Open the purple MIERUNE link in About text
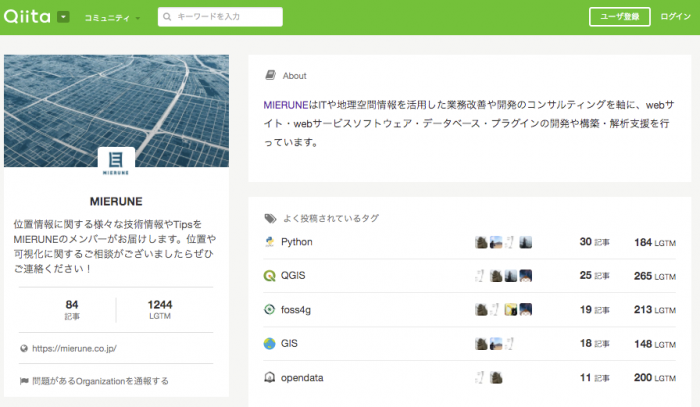Viewport: 700px width, 407px height. click(x=286, y=105)
